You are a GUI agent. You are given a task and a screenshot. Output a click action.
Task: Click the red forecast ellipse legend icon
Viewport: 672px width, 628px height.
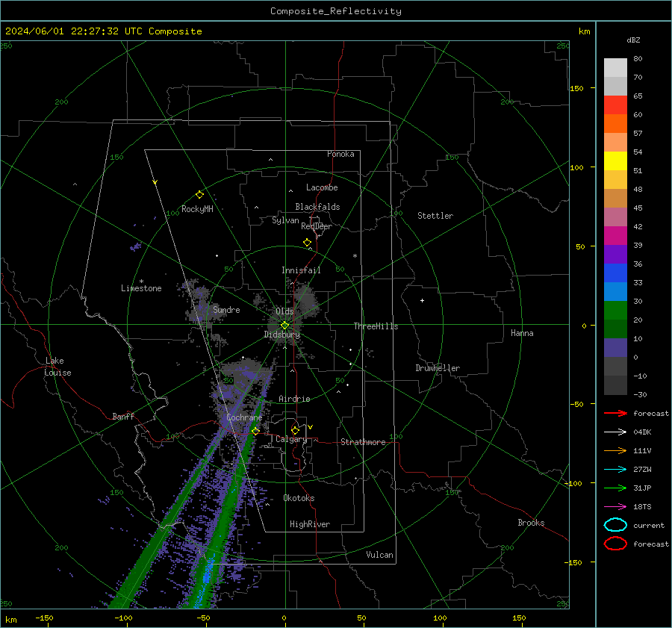(615, 544)
